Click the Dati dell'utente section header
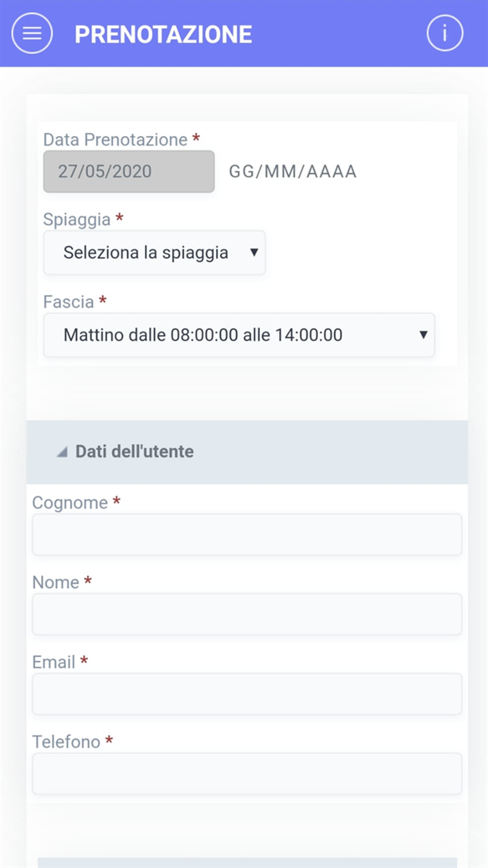The image size is (488, 868). tap(135, 452)
